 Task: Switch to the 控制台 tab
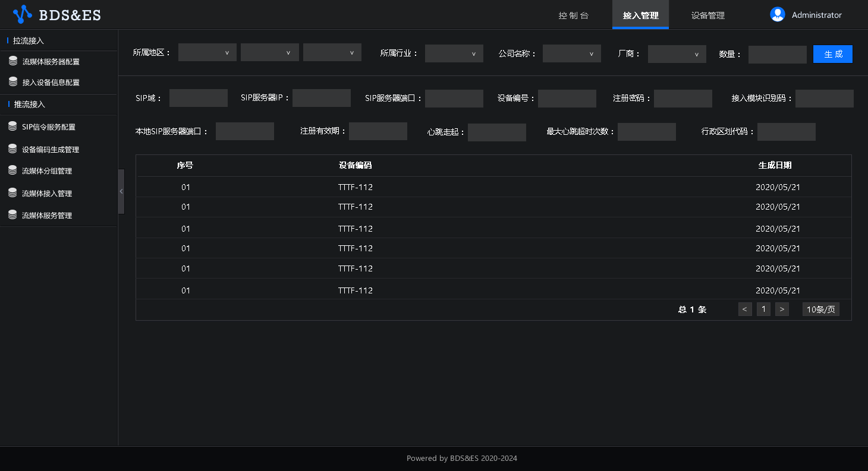tap(574, 15)
